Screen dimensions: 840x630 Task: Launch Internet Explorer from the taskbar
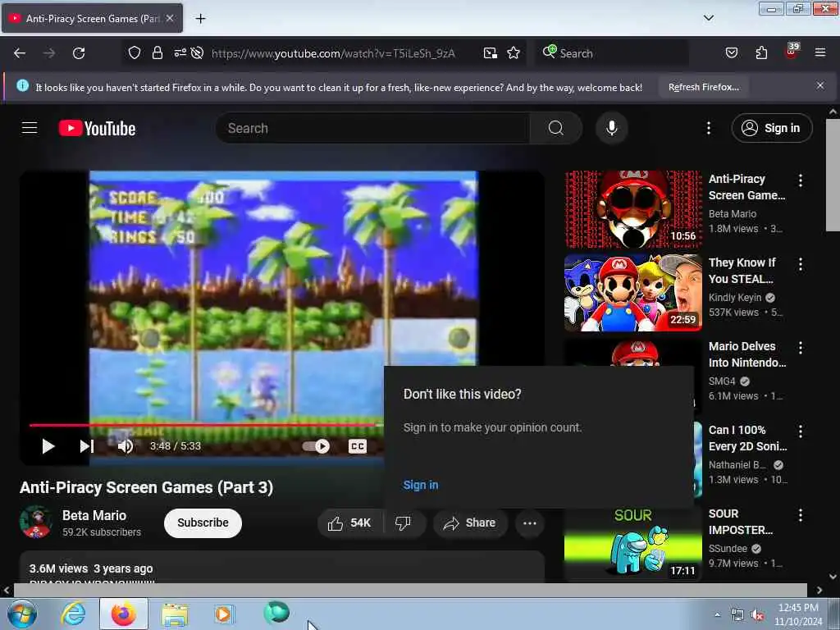click(73, 614)
